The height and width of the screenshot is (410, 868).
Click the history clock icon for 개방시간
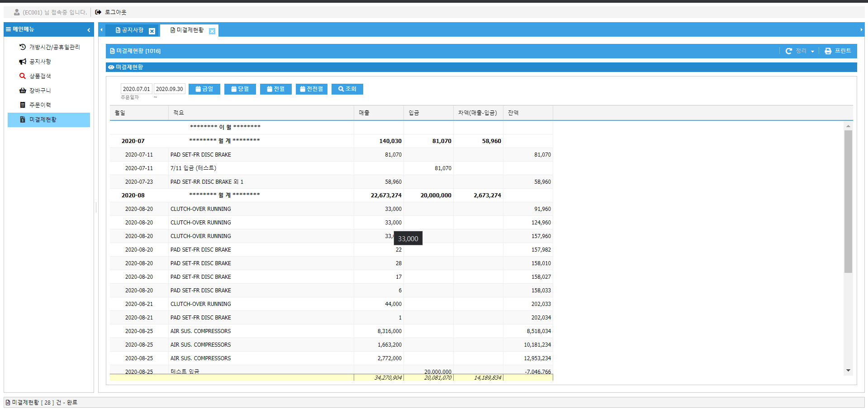pos(23,47)
